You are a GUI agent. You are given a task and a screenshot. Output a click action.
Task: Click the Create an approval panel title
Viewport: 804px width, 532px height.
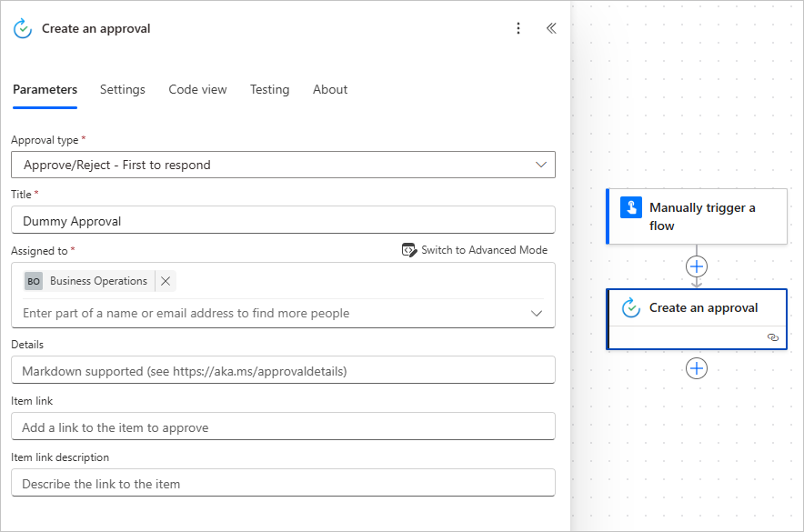click(95, 29)
